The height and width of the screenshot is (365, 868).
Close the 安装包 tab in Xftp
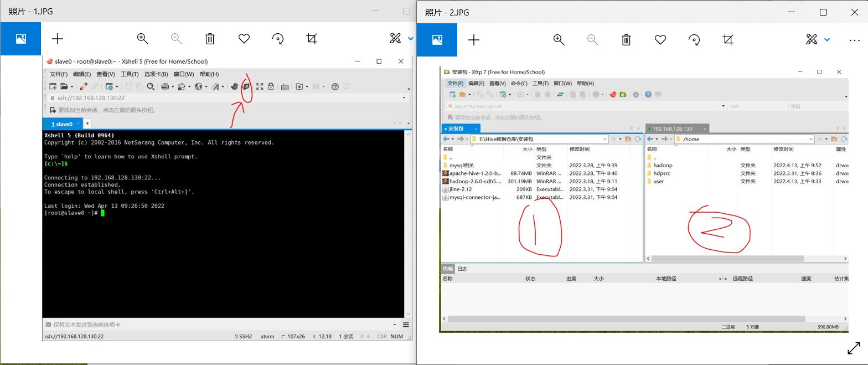click(476, 128)
